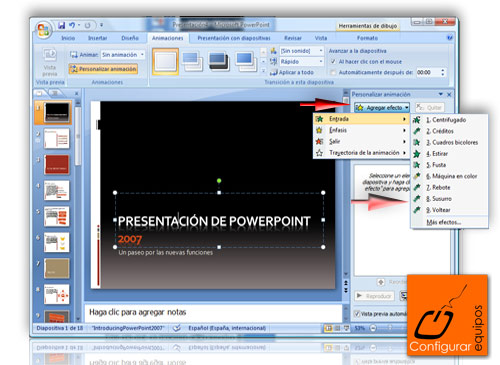
Task: Open the Office button menu
Action: pos(44,30)
